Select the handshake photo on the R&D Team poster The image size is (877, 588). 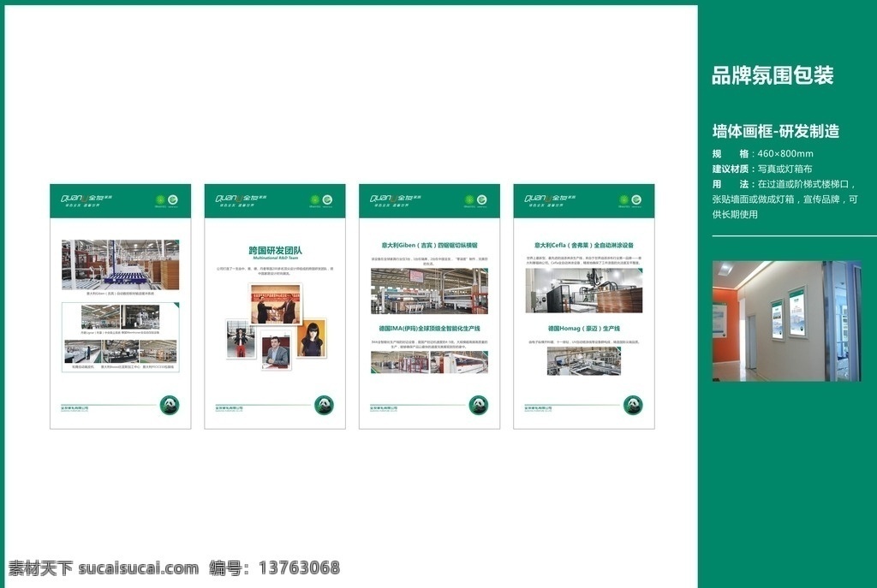point(275,304)
